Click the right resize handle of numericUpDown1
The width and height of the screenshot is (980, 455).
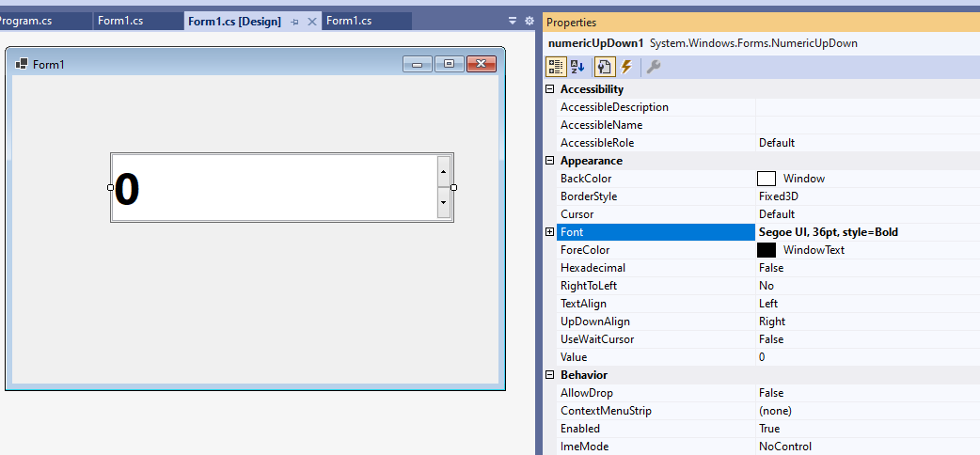(x=453, y=187)
